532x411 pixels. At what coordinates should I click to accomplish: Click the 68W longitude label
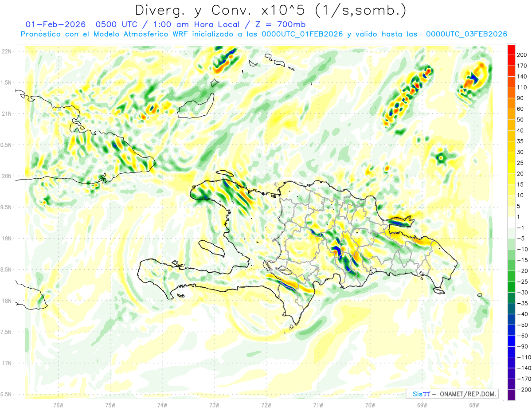click(473, 405)
